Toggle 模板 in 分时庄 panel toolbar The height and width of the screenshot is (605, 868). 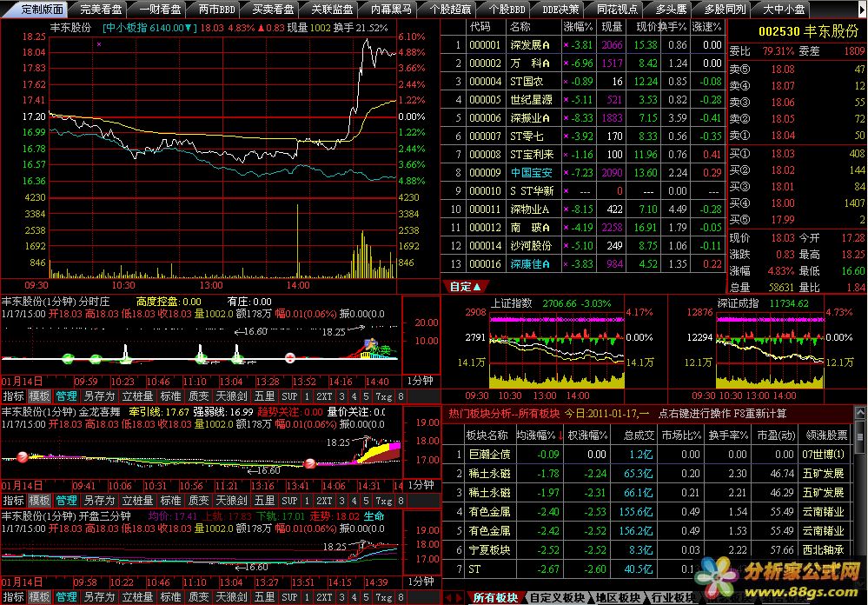(x=39, y=396)
